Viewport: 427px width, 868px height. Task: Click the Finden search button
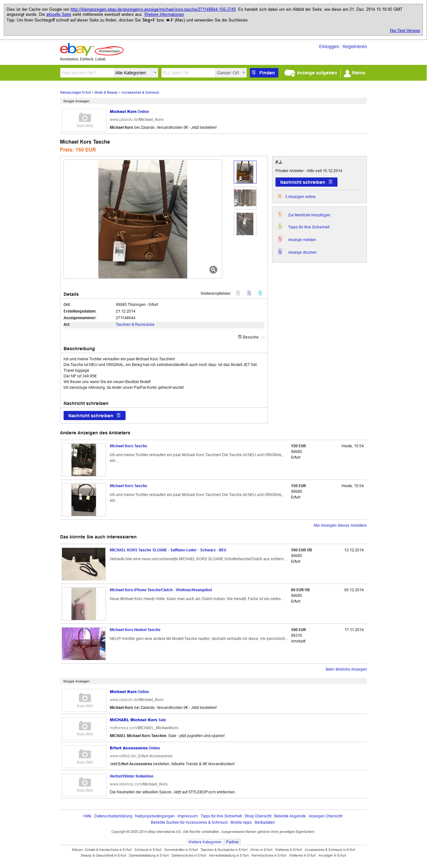(264, 73)
